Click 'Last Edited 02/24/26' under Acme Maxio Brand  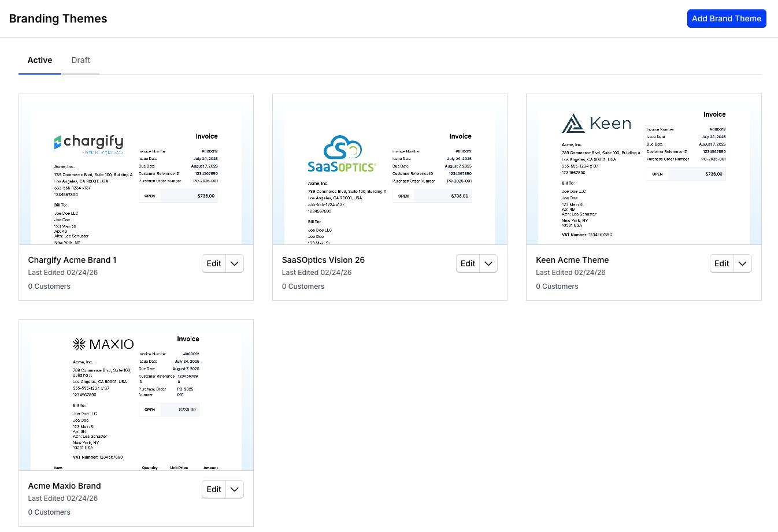click(62, 498)
